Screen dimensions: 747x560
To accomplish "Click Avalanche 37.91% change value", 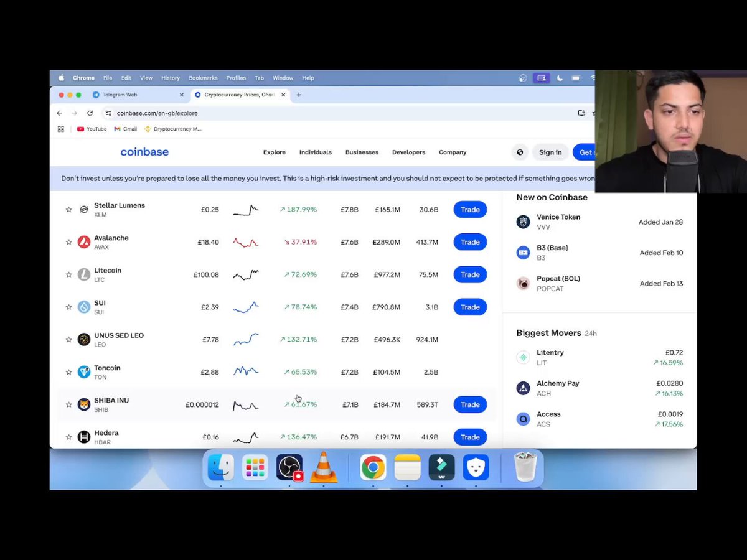I will tap(300, 242).
